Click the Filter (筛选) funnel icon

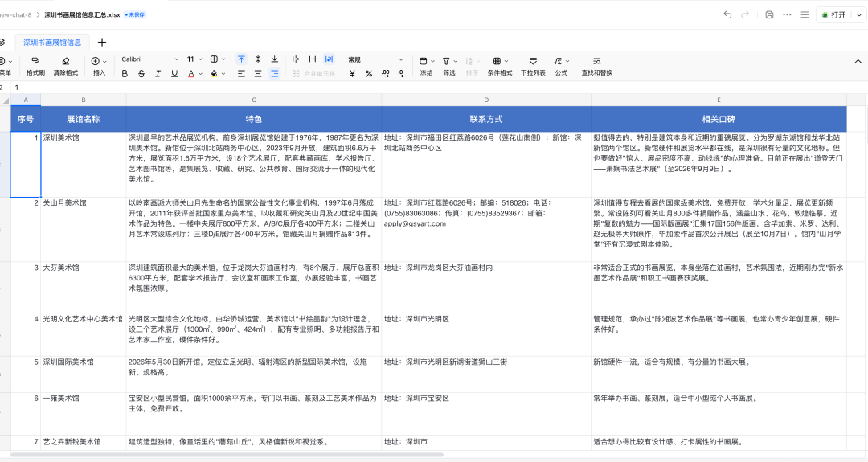446,61
